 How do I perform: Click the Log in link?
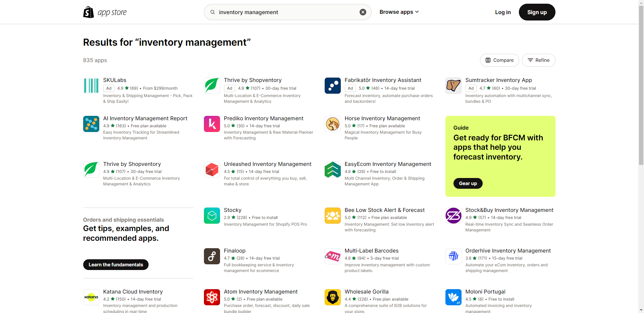point(503,12)
